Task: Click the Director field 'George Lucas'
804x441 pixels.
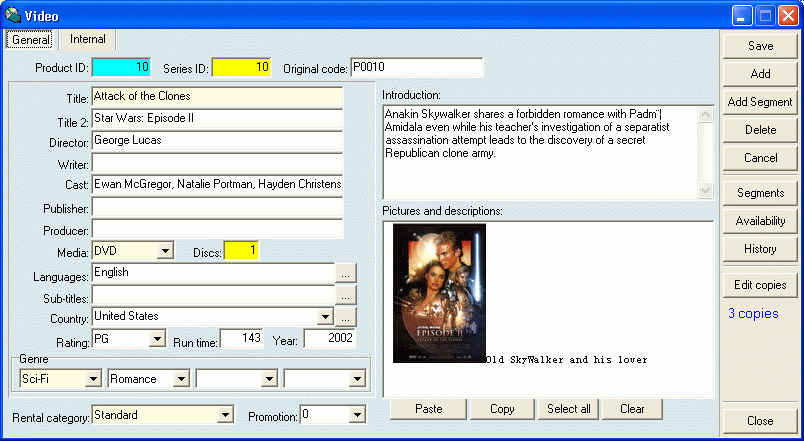Action: tap(217, 141)
